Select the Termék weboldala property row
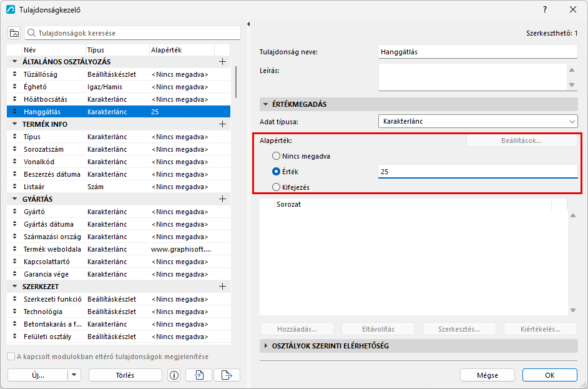 click(119, 249)
